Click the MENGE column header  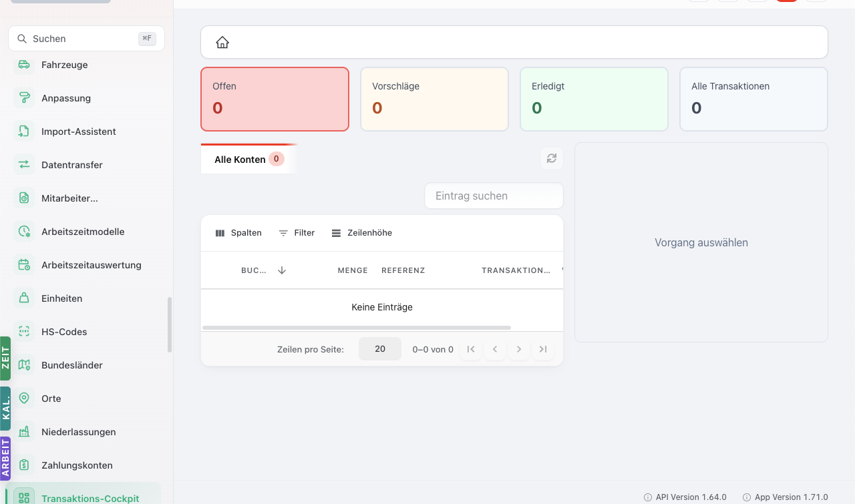[x=353, y=270]
